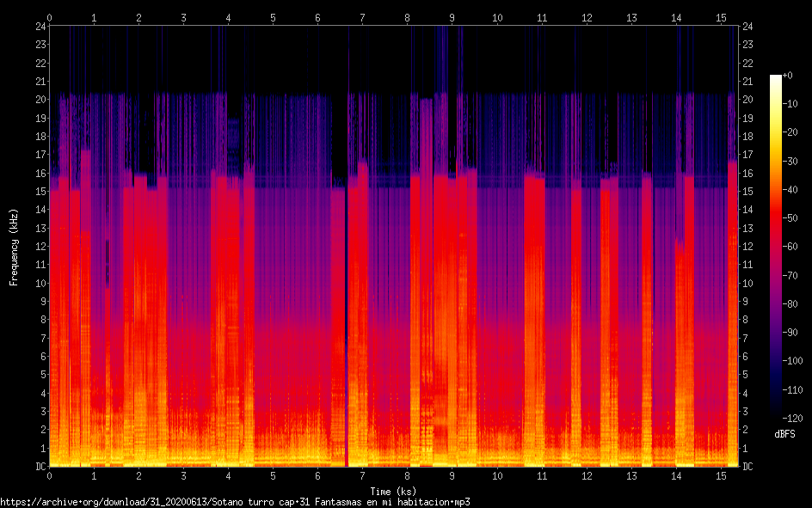Click "20" on the right frequency axis
The image size is (812, 508).
(x=747, y=100)
